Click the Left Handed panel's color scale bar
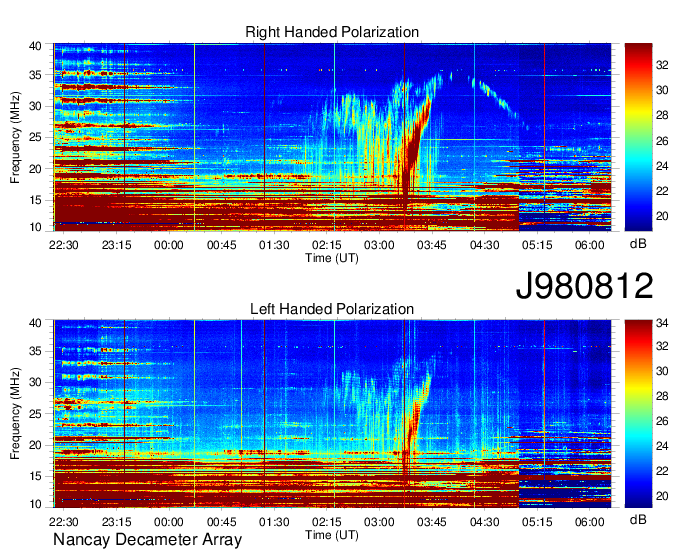The image size is (680, 552). pyautogui.click(x=638, y=414)
